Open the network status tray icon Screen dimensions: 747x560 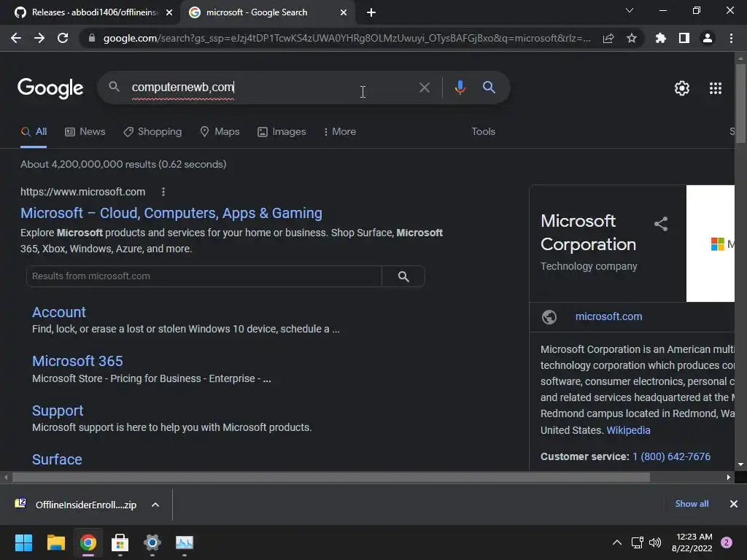click(x=637, y=542)
